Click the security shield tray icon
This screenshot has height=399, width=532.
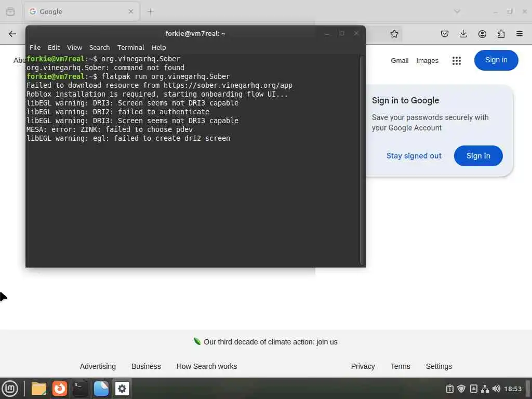tap(461, 389)
